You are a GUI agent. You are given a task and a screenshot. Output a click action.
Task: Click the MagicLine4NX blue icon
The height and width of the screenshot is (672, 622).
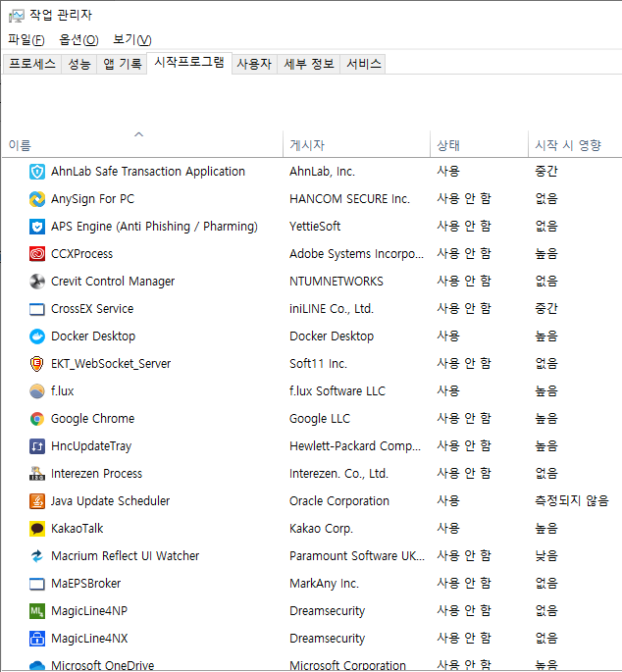point(37,638)
